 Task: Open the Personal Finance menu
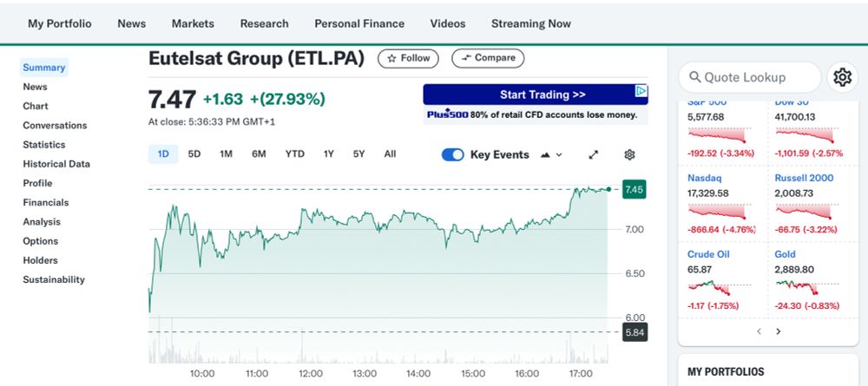point(359,23)
